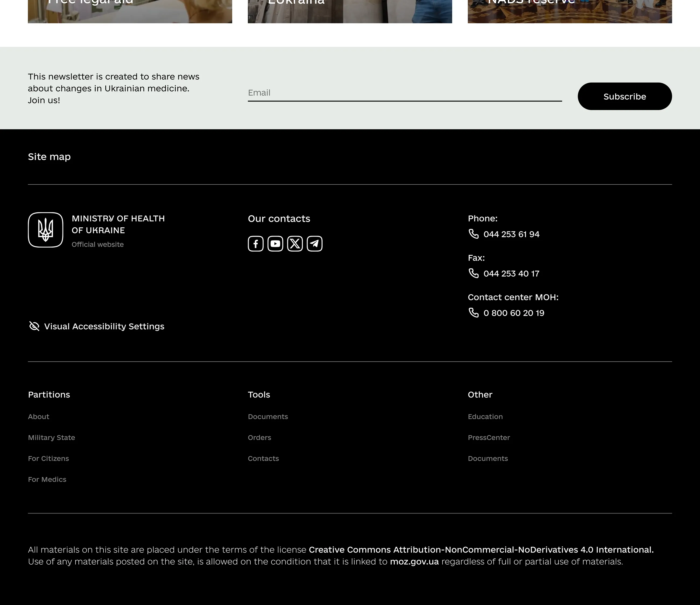This screenshot has height=605, width=700.
Task: Focus the Email input field
Action: 404,93
